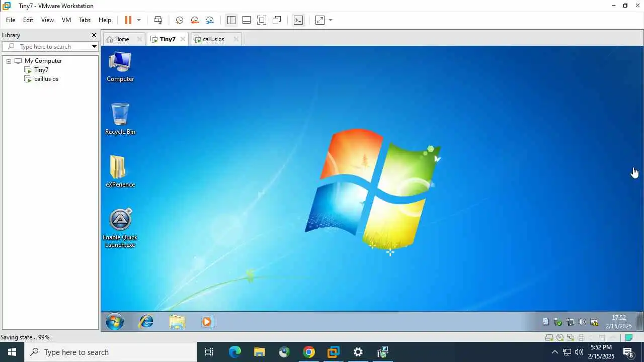Screen dimensions: 644x362
Task: Click the guest Show Desktop strip
Action: tap(639, 321)
